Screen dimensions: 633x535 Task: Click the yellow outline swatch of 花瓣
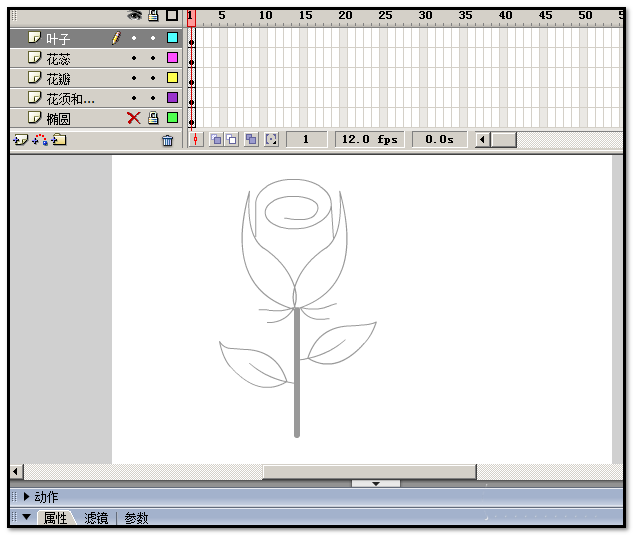(x=172, y=78)
